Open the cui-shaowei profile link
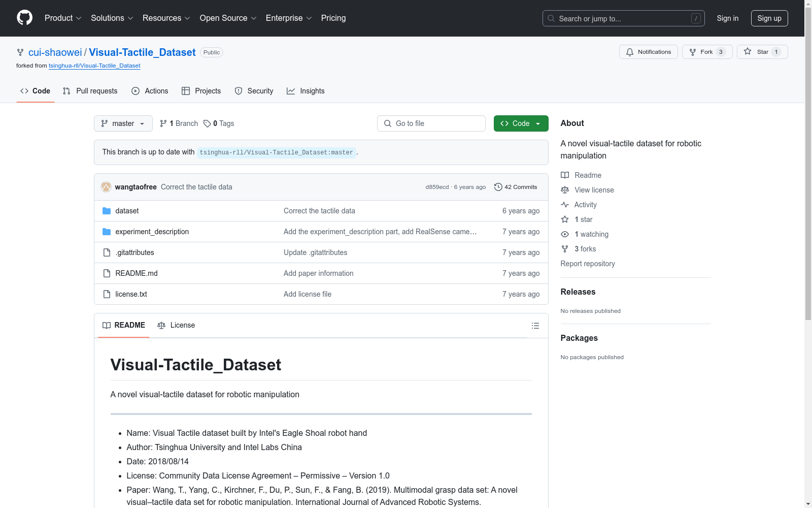This screenshot has height=508, width=812. tap(55, 52)
